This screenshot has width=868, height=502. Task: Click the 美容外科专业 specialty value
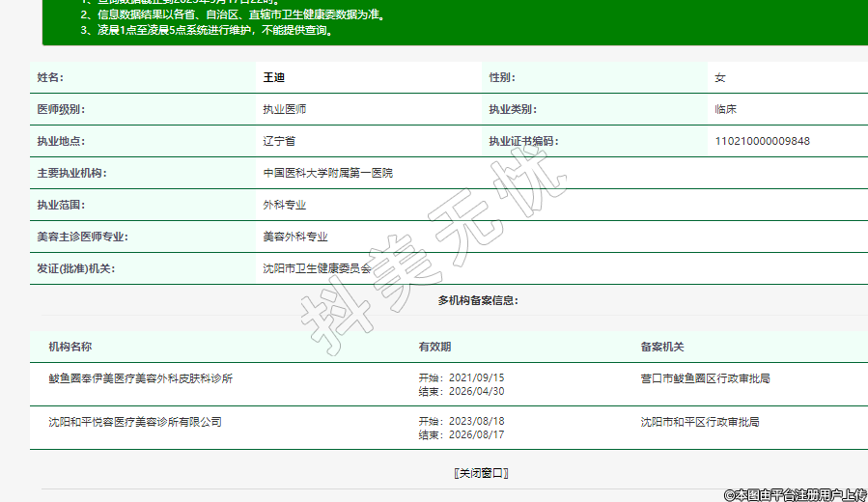click(295, 237)
